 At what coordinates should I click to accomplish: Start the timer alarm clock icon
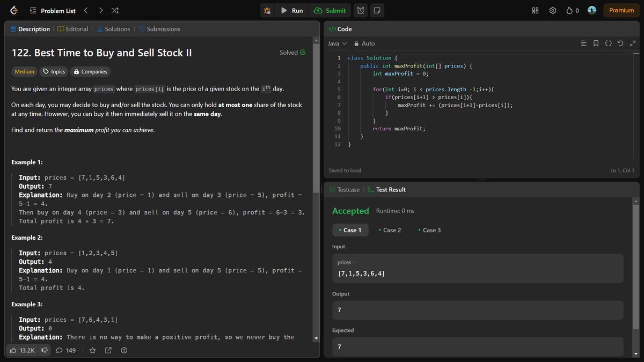click(x=361, y=10)
